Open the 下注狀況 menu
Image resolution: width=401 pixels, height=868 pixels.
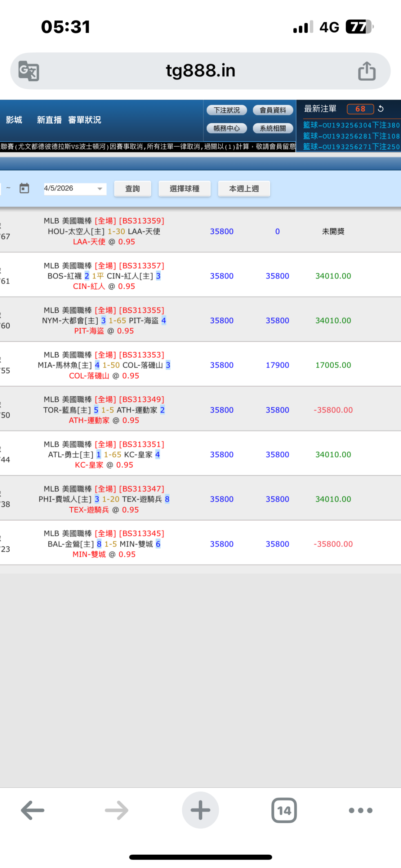coord(226,110)
